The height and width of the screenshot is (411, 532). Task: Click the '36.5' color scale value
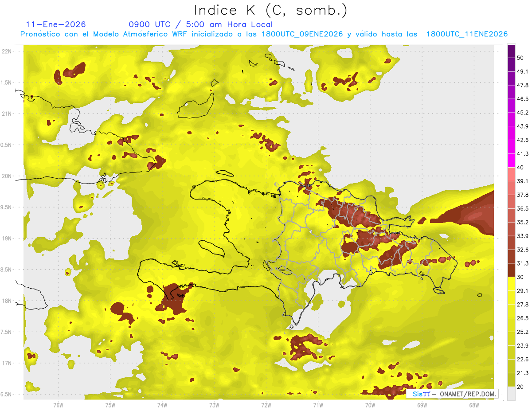[523, 208]
